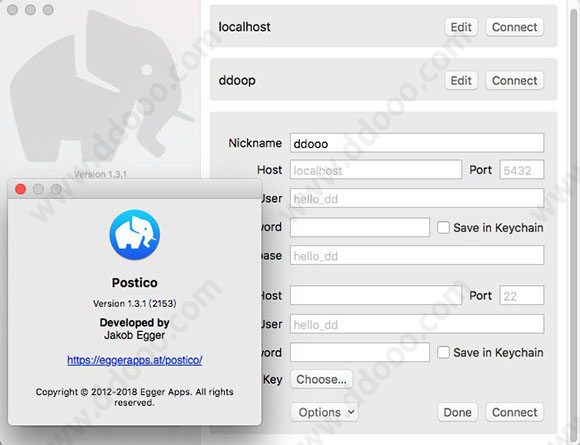Click the database User field
The height and width of the screenshot is (445, 580).
click(x=417, y=199)
